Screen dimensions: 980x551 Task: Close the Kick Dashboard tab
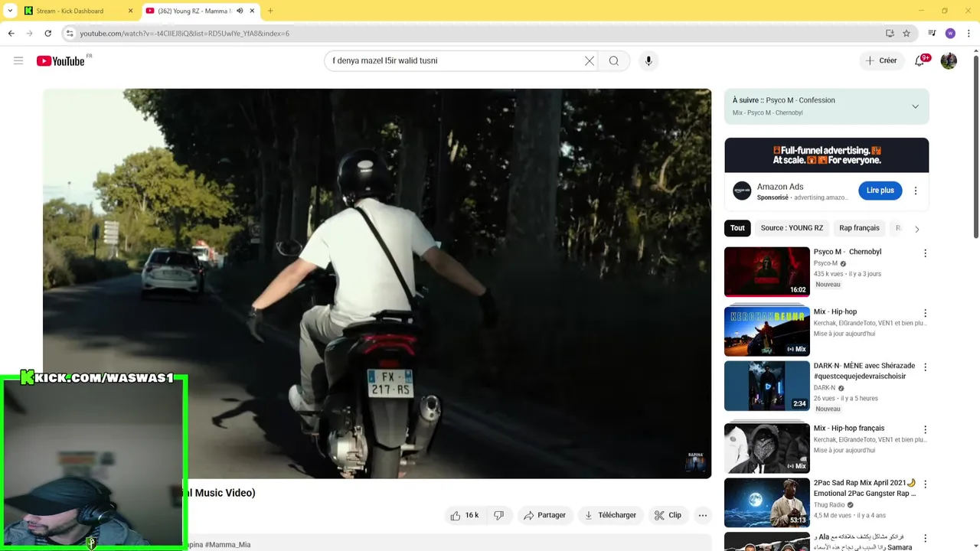click(130, 11)
